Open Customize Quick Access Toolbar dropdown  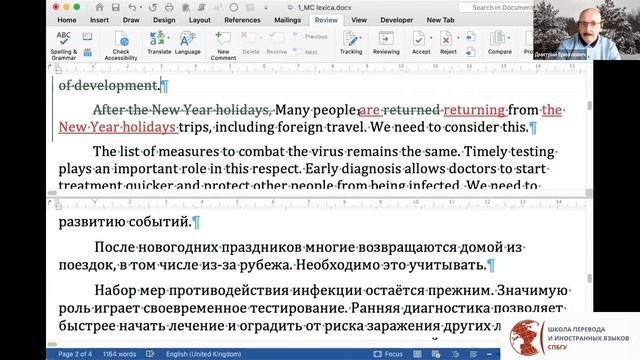[266, 7]
